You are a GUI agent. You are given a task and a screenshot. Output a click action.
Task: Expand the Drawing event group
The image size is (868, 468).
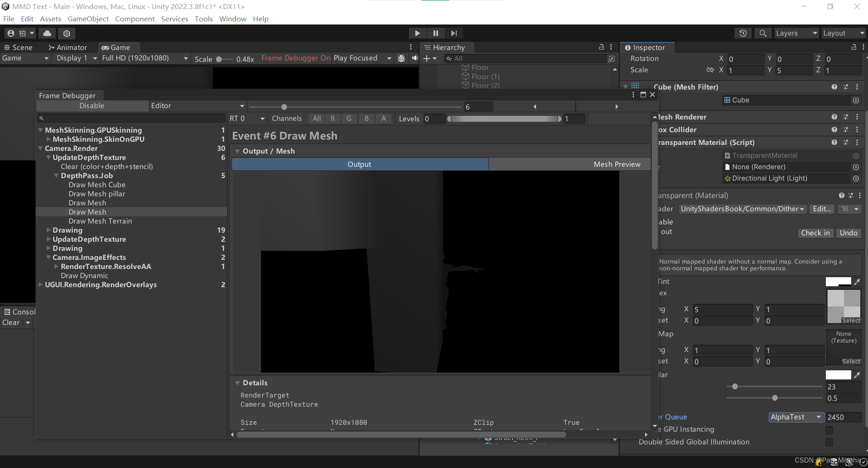coord(49,230)
